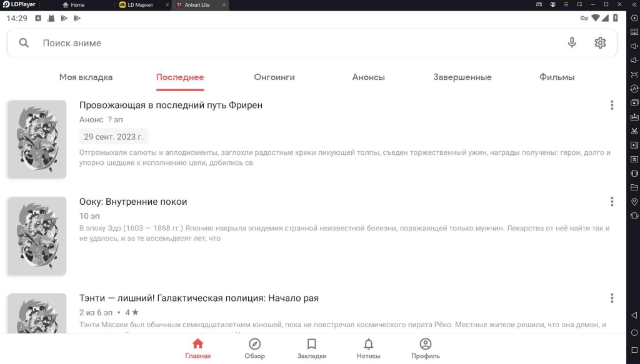Open the Фрирен anime cover thumbnail
Screen dimensions: 640x364
36,139
